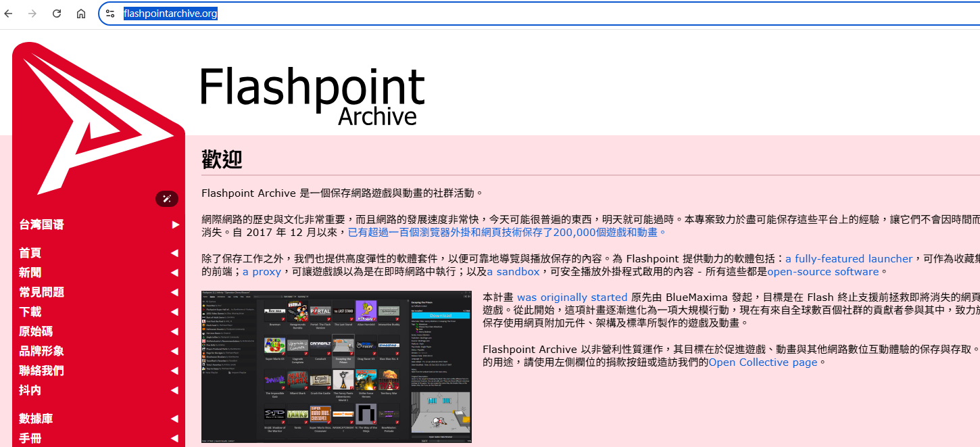Screen dimensions: 980x447
Task: Click the browser forward arrow
Action: (32, 14)
